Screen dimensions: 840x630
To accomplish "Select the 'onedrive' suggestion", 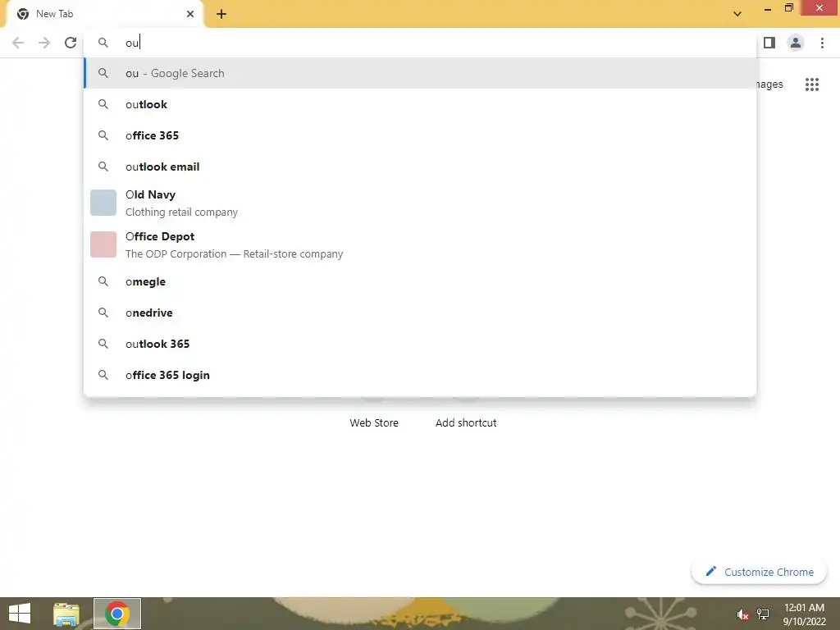I will pyautogui.click(x=421, y=313).
